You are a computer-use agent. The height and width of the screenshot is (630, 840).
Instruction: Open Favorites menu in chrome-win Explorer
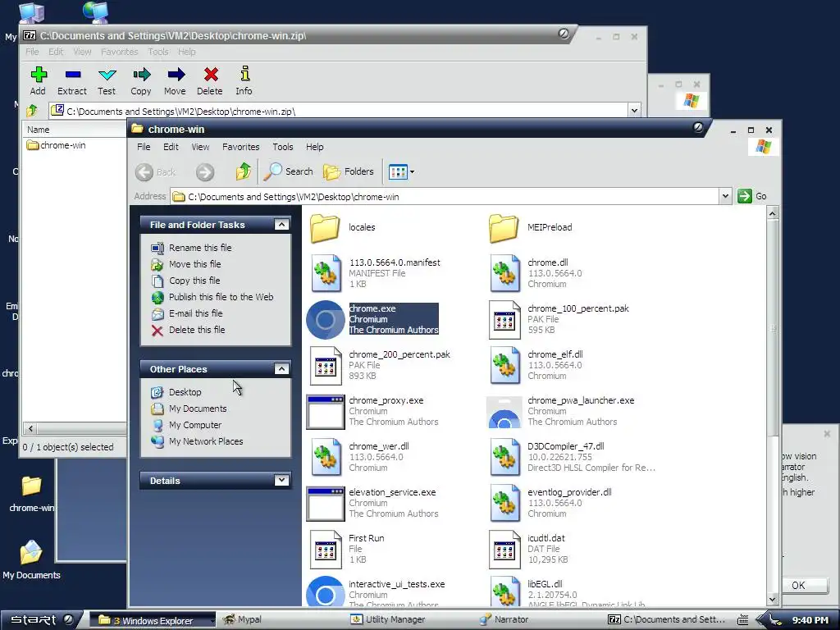point(240,147)
